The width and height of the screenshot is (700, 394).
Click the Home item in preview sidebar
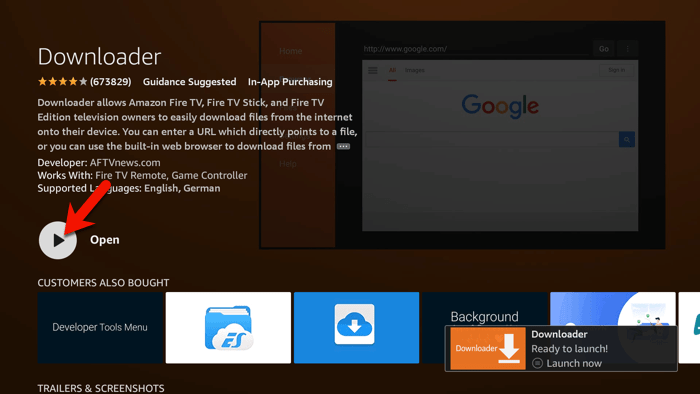(291, 51)
